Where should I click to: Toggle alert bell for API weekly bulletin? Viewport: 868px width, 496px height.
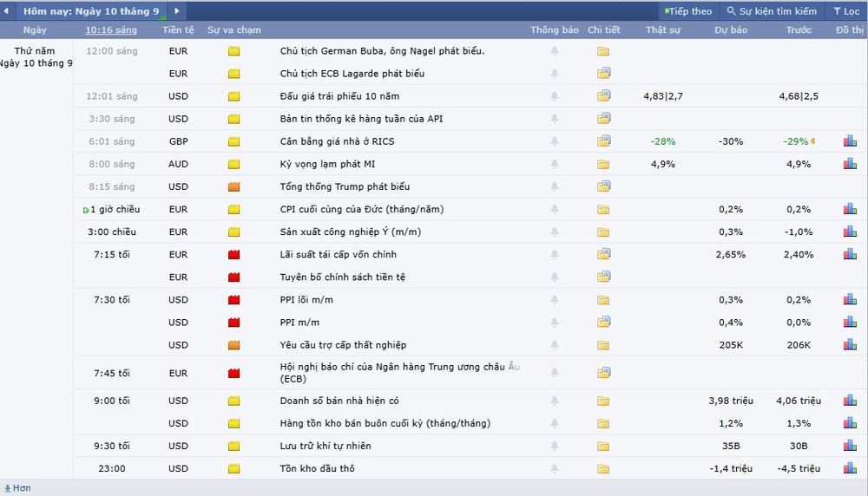(554, 119)
